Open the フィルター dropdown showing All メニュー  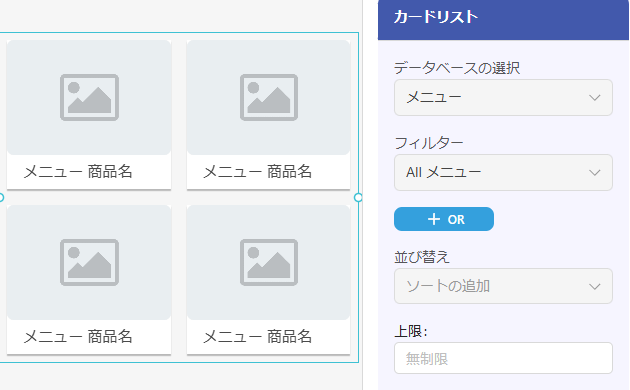point(503,172)
